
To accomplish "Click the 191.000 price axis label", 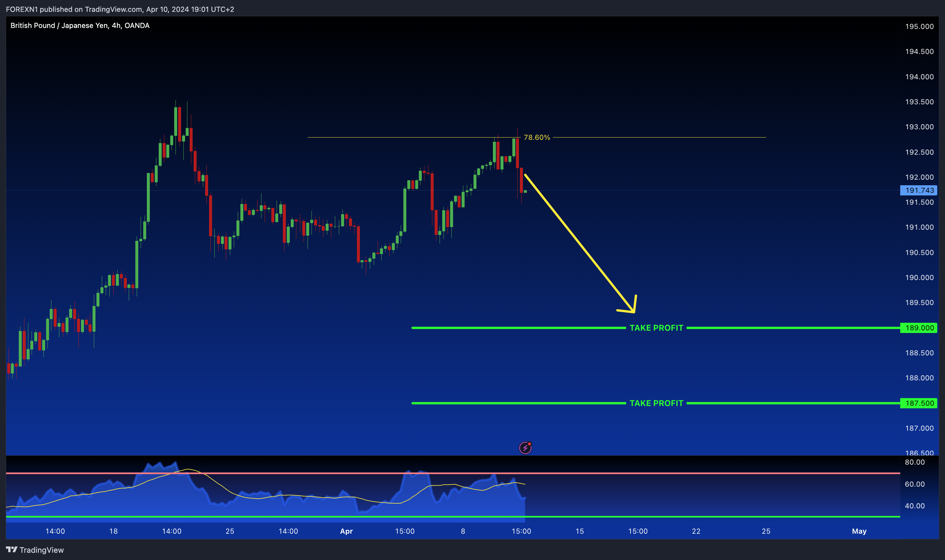I will pyautogui.click(x=919, y=227).
